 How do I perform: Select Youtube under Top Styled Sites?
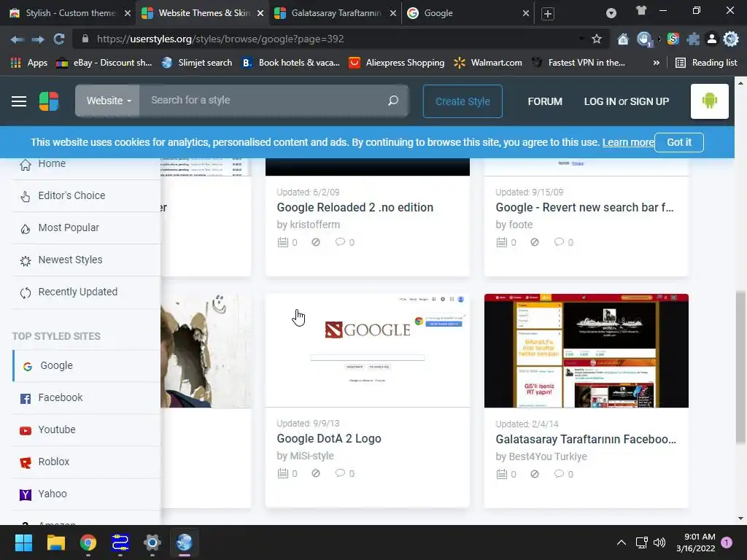(x=86, y=429)
